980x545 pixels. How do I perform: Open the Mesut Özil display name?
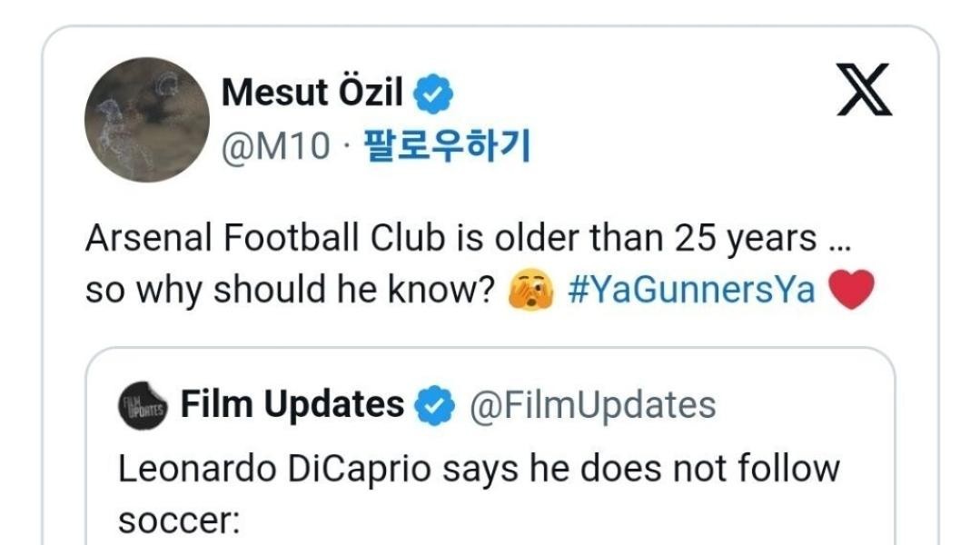tap(312, 93)
